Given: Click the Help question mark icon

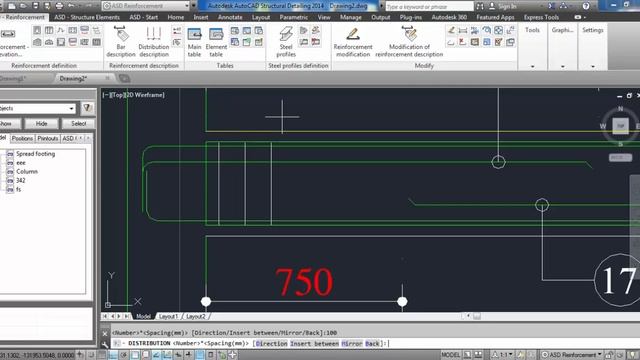Looking at the screenshot, I should click(x=586, y=6).
